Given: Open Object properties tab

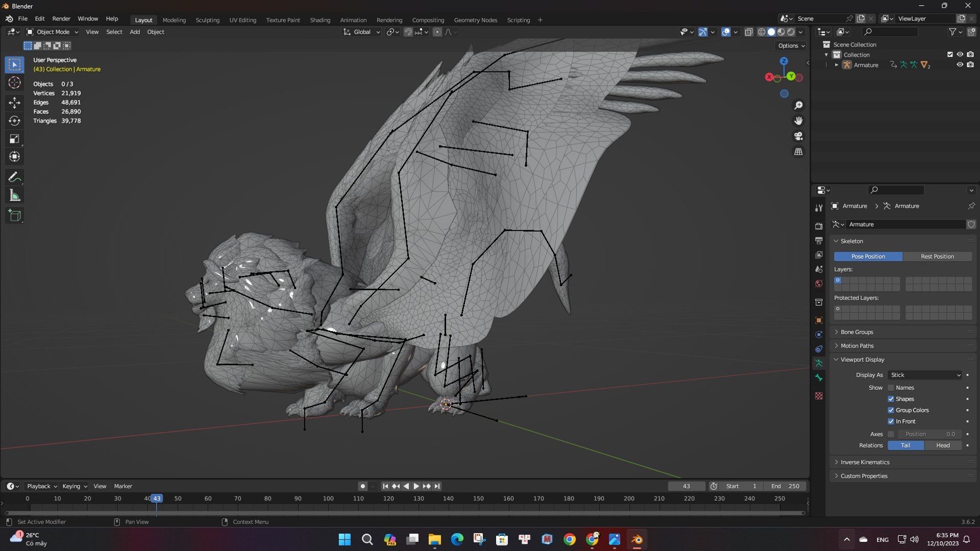Looking at the screenshot, I should click(819, 320).
